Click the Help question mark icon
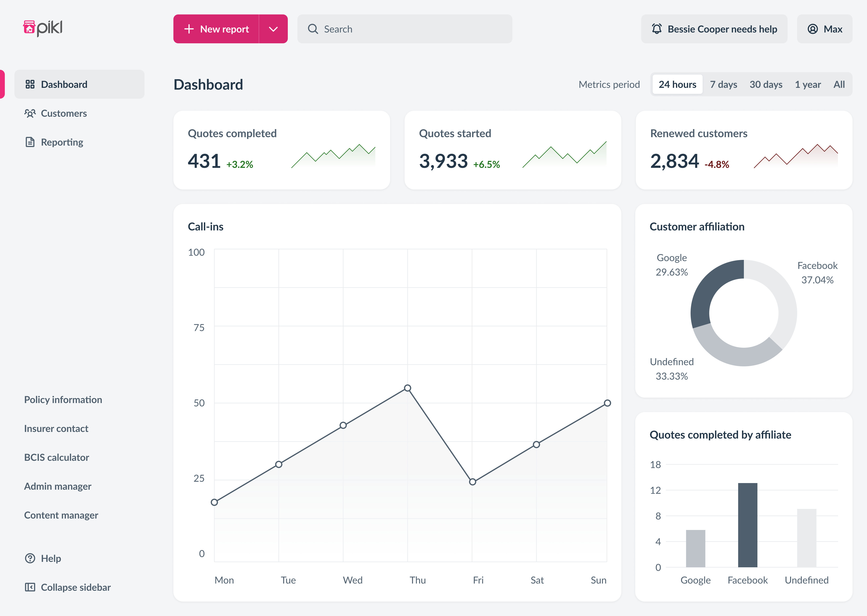 point(30,558)
